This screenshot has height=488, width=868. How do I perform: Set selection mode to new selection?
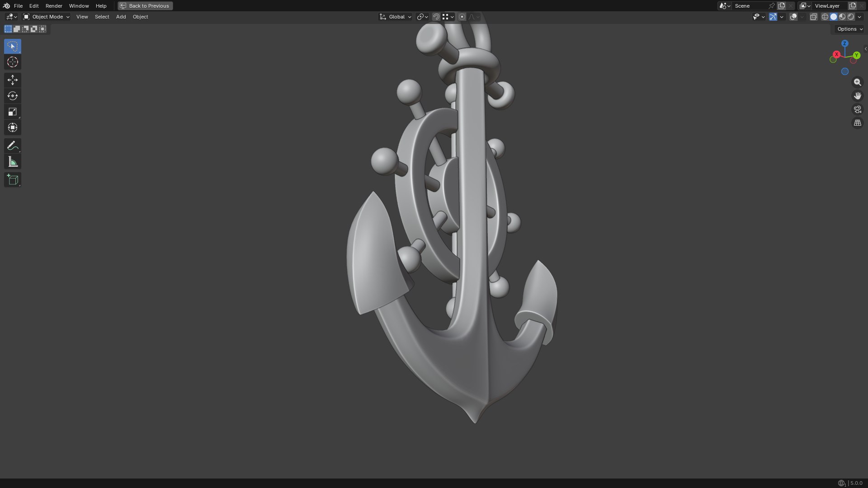tap(8, 29)
